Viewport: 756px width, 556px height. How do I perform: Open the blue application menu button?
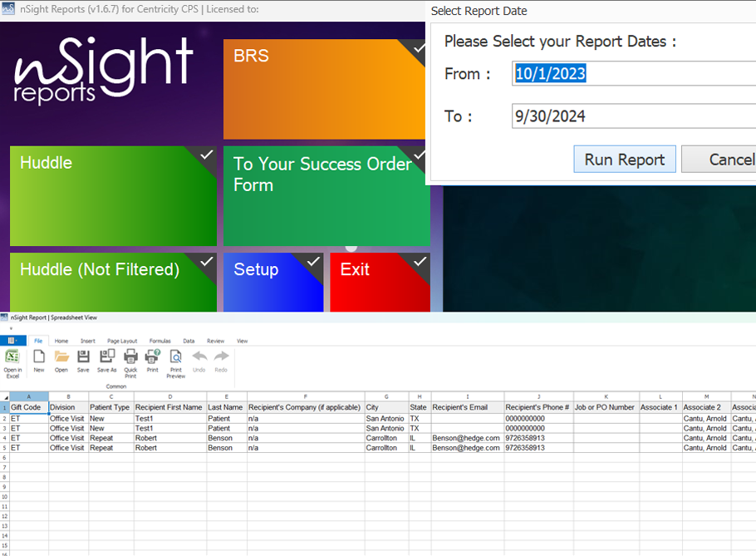[x=12, y=341]
